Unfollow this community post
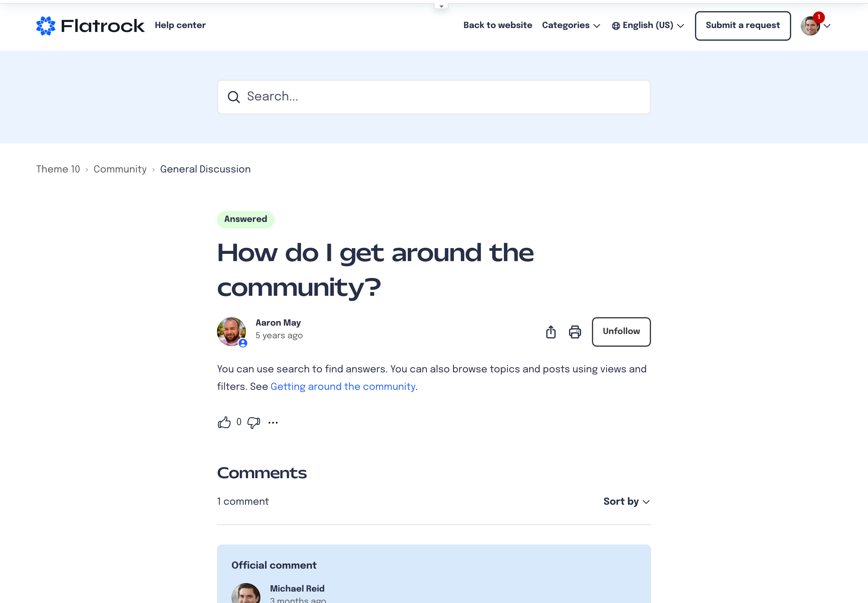The image size is (868, 603). pos(621,331)
